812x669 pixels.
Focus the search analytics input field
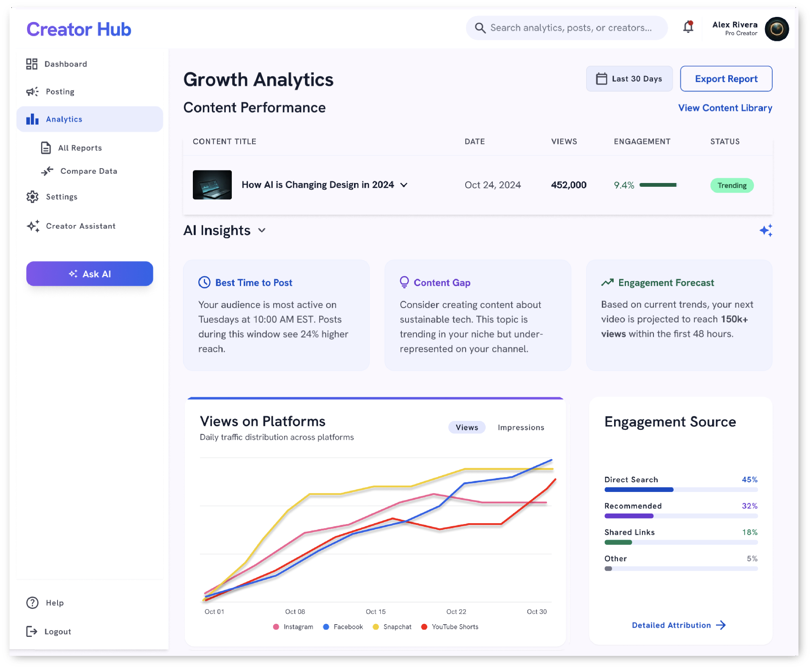(567, 28)
